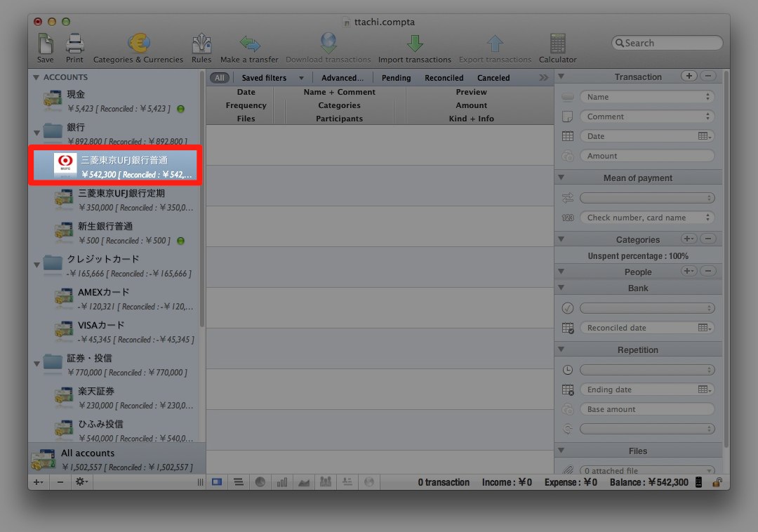Screen dimensions: 758x532
Task: Toggle the Pending filter
Action: click(396, 78)
